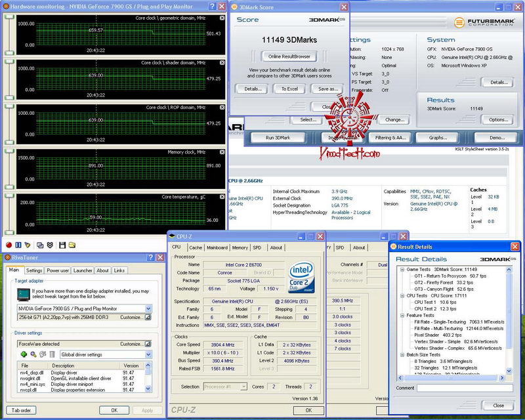Click scroll-down arrow of driver file list

click(x=148, y=388)
